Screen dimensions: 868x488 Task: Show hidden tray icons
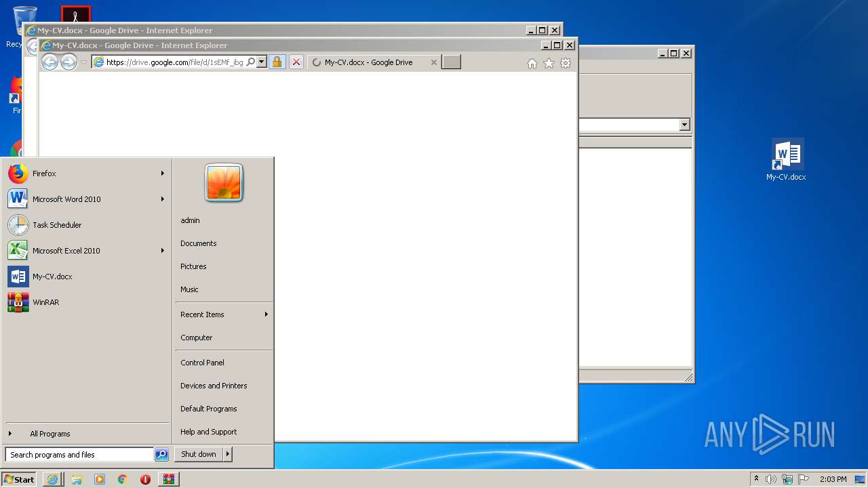tap(756, 479)
